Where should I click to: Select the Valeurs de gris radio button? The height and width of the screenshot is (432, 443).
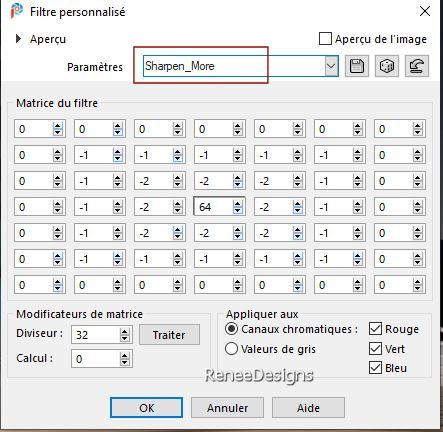[231, 349]
